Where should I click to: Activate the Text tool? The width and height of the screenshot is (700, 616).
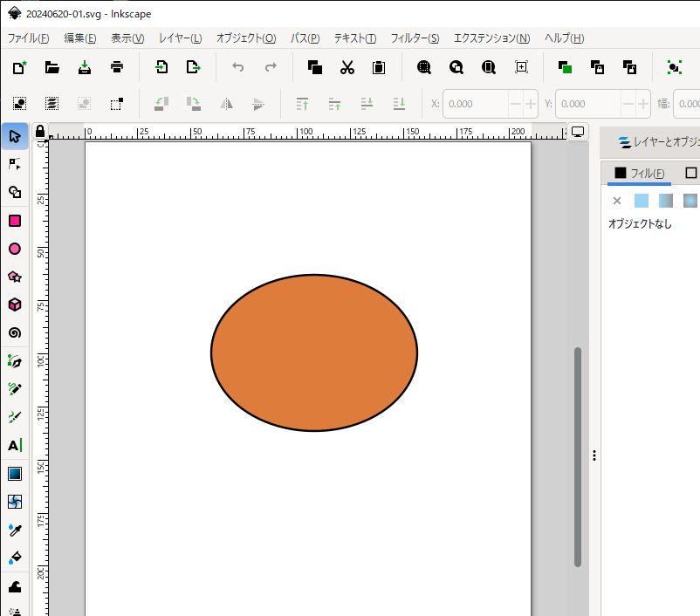click(x=15, y=445)
